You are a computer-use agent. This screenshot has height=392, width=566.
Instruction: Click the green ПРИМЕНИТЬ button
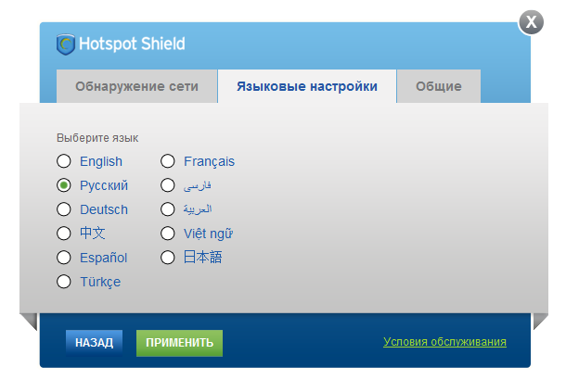[x=179, y=343]
